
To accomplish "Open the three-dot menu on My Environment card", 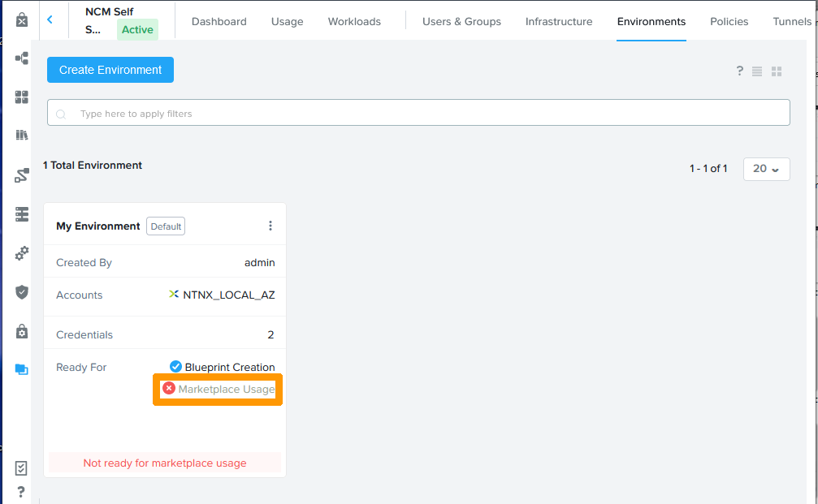I will click(x=271, y=226).
